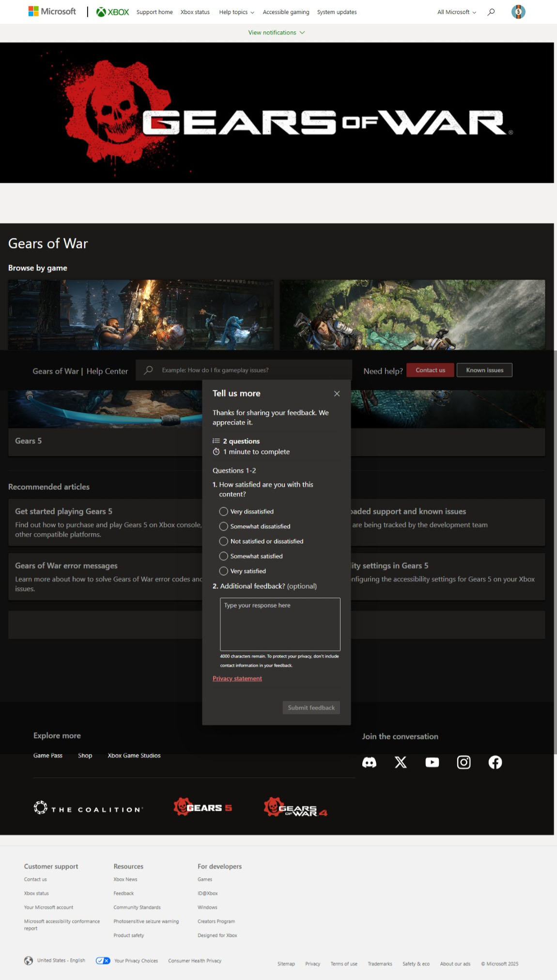Click the red Contact us button
The image size is (557, 980).
click(430, 370)
